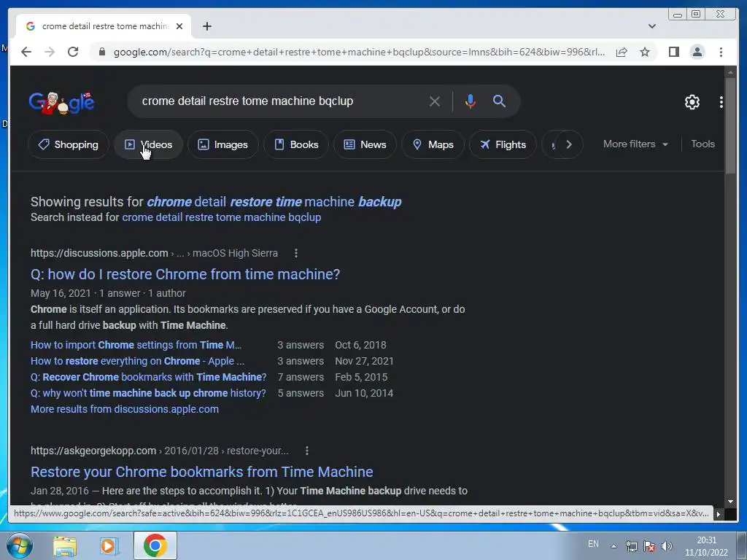Show hidden system tray icons
The height and width of the screenshot is (560, 747).
[614, 546]
